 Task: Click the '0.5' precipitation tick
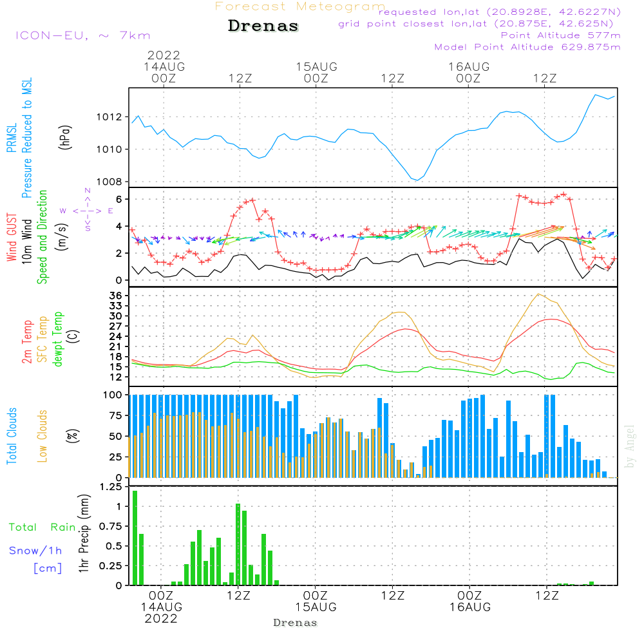click(114, 546)
